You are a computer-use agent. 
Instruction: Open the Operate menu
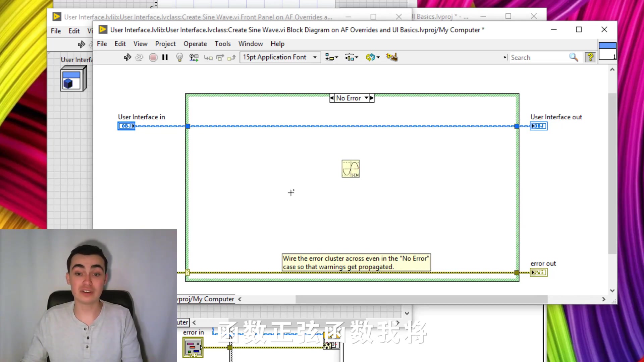[195, 44]
